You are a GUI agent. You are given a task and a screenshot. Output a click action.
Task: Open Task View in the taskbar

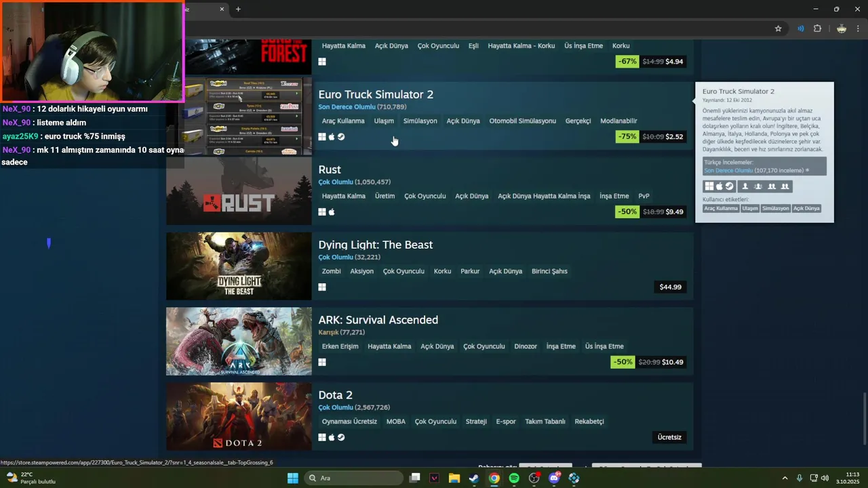(414, 478)
